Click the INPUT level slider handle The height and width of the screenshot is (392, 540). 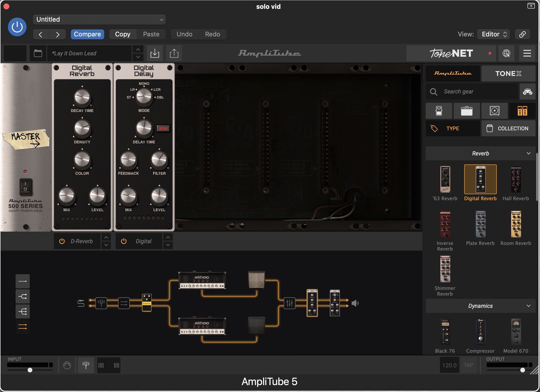[30, 370]
